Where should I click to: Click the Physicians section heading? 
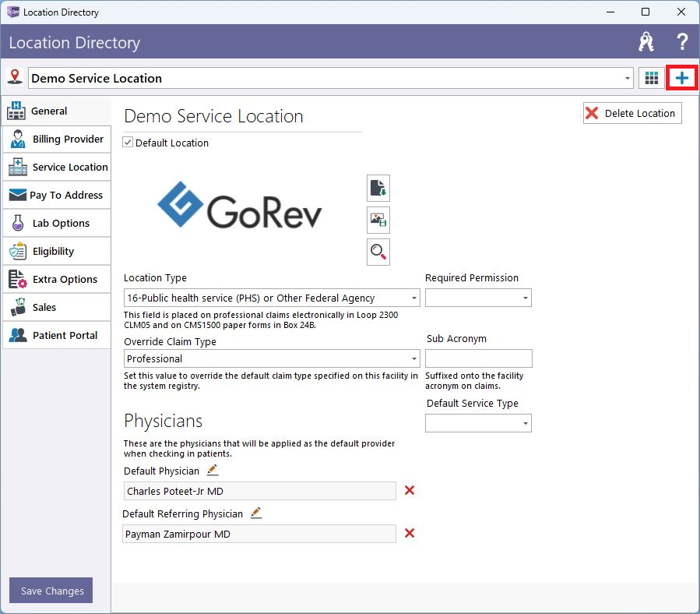163,421
